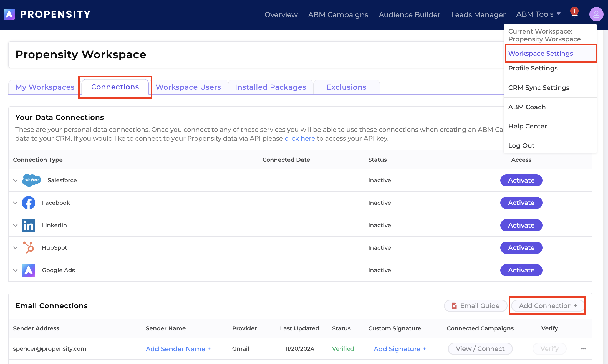Image resolution: width=608 pixels, height=364 pixels.
Task: Click the Connected Date column header
Action: [x=286, y=160]
